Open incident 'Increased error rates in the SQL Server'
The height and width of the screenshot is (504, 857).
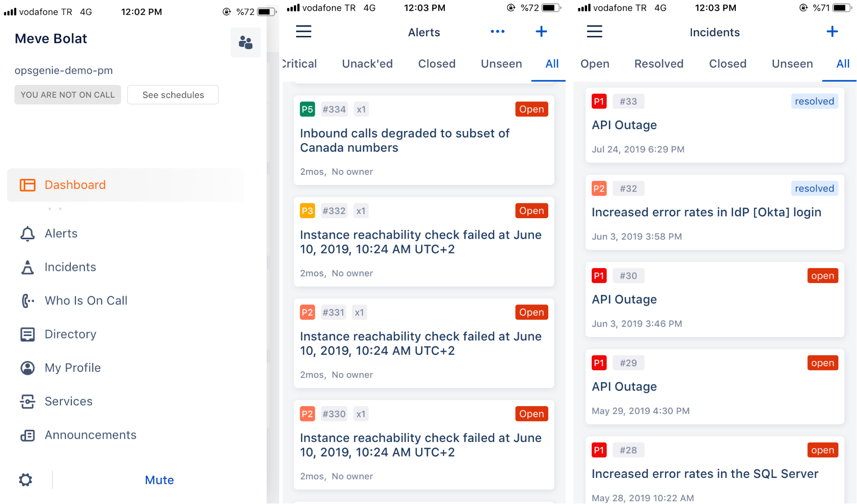coord(715,470)
